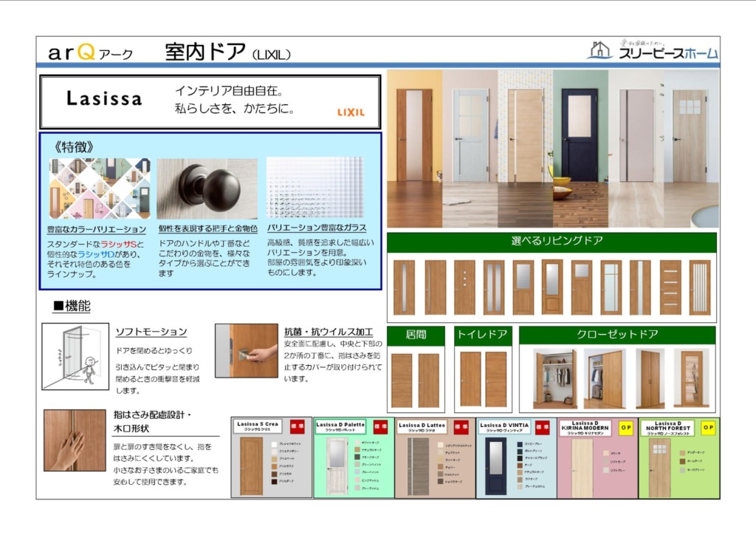Click the バリエーション豊富なガラス heading
Image resolution: width=756 pixels, height=535 pixels.
[317, 227]
